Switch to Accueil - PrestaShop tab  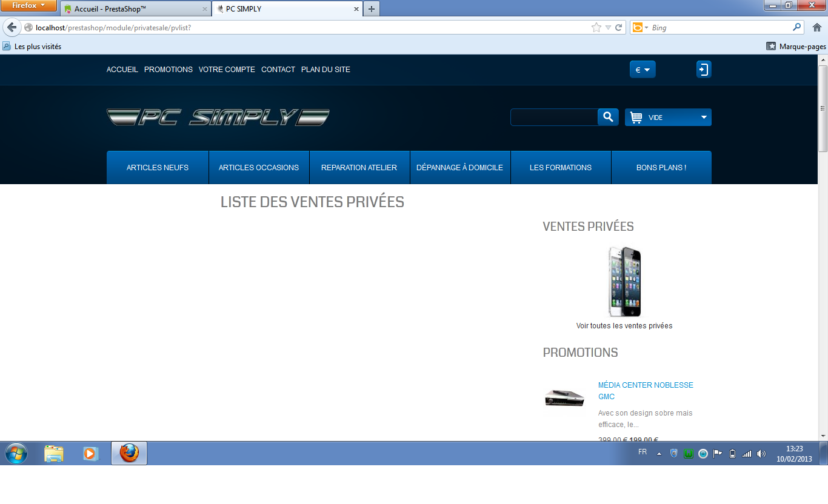coord(136,9)
